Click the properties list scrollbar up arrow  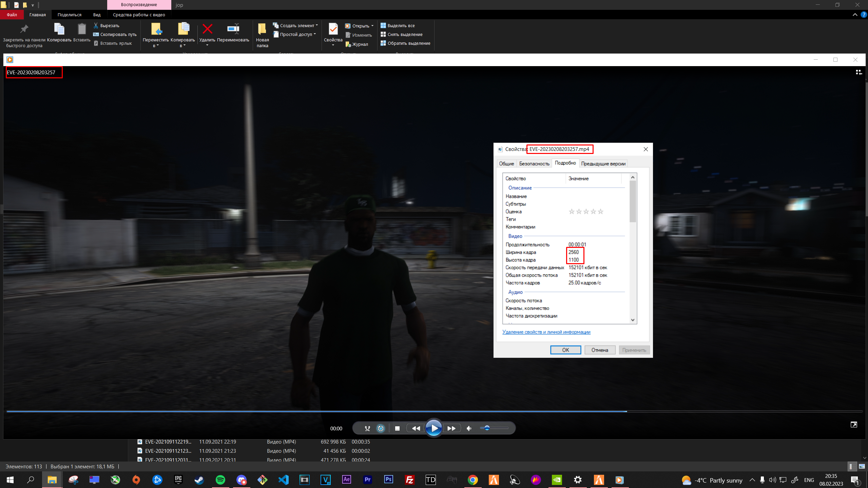tap(633, 177)
